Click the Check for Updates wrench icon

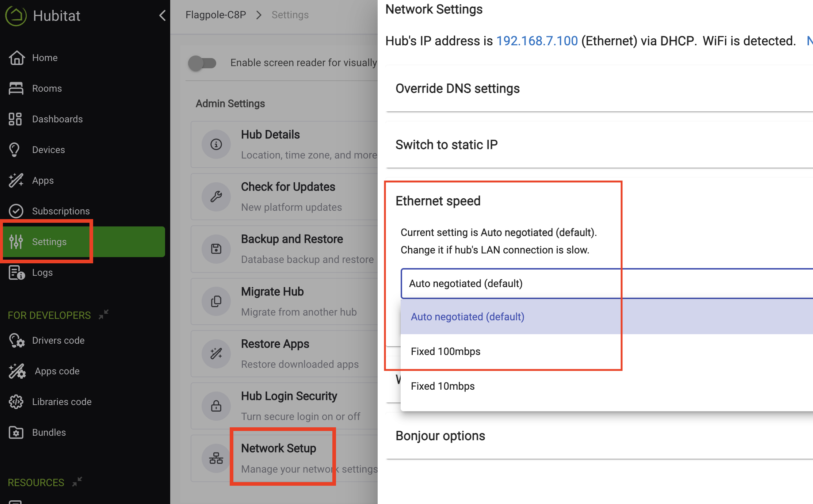coord(216,197)
